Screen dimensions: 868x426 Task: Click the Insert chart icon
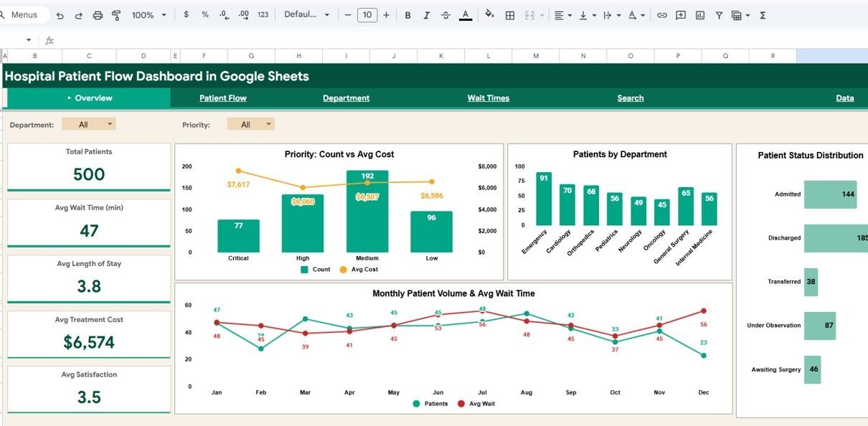(699, 15)
